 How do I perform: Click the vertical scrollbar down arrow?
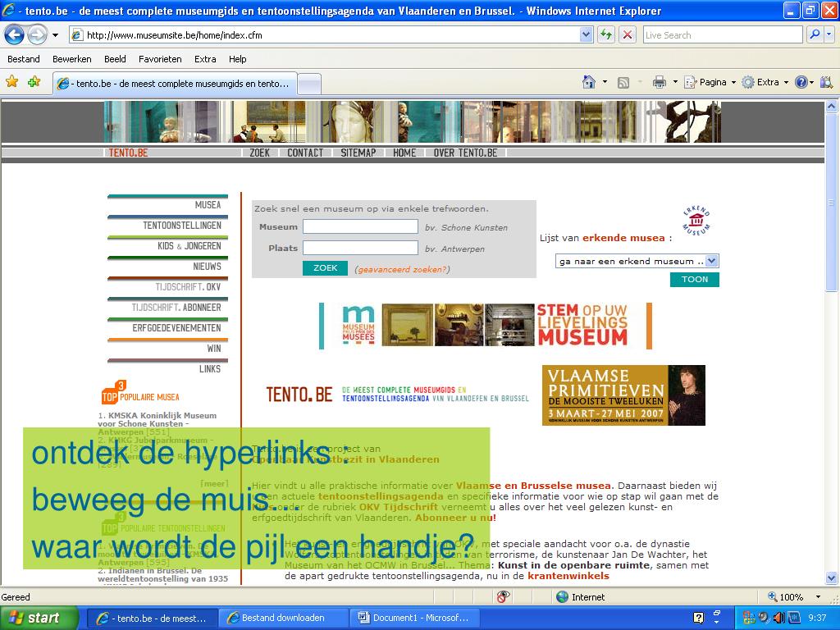(x=832, y=578)
